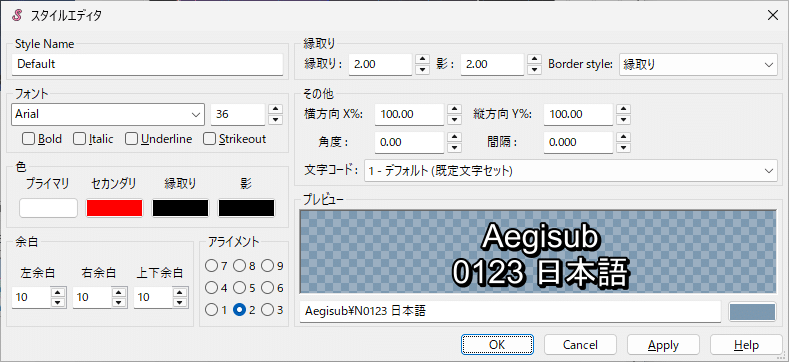
Task: Click the preview text input field
Action: 510,312
